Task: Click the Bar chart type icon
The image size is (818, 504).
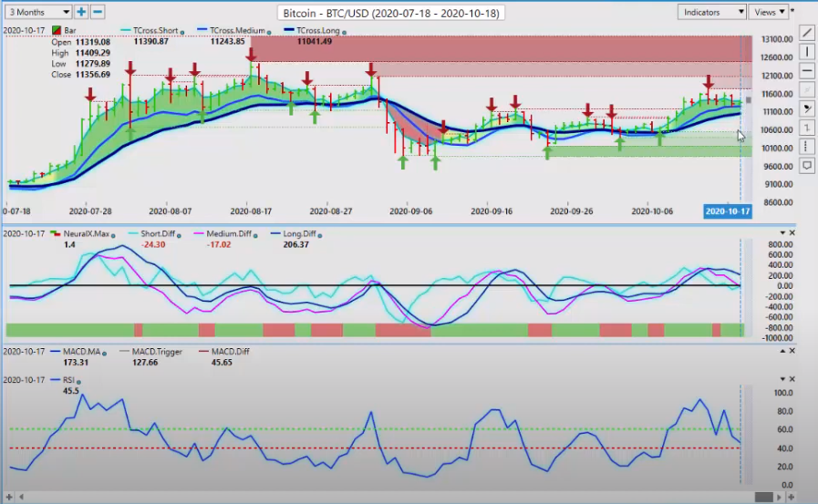Action: pos(57,30)
